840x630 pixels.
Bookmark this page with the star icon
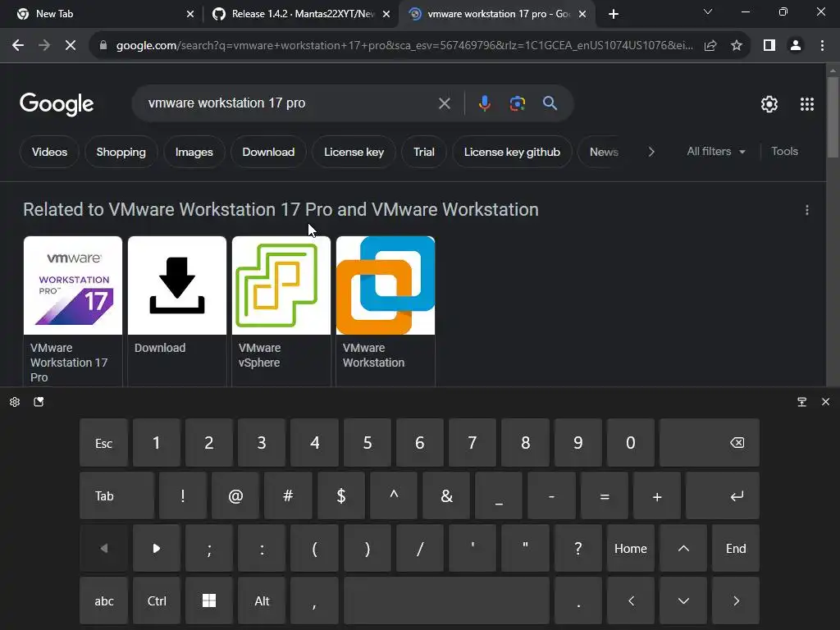point(737,46)
